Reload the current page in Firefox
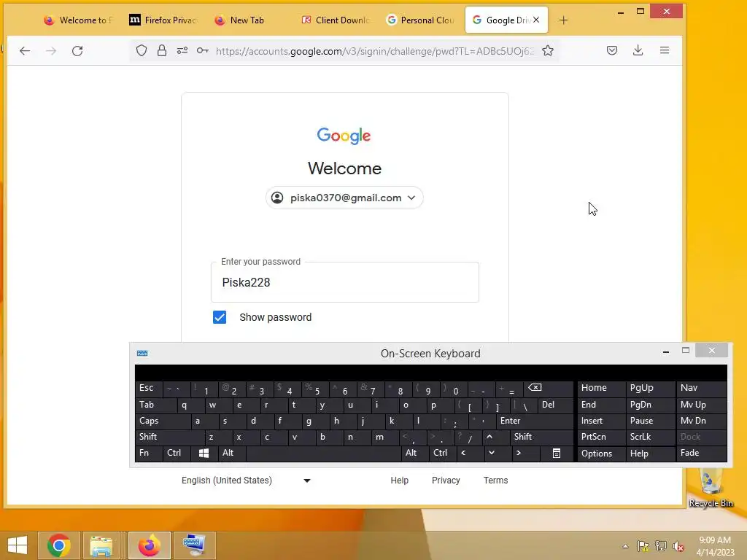Image resolution: width=747 pixels, height=560 pixels. click(x=77, y=50)
